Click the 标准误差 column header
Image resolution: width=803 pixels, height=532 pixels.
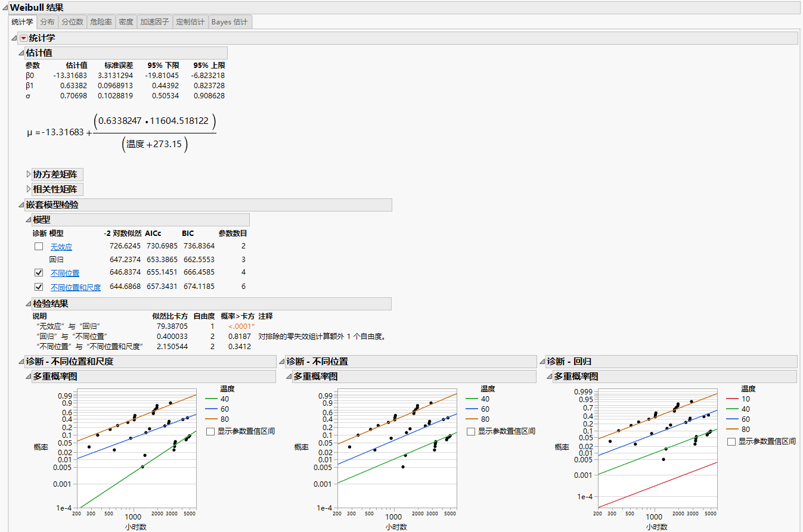pos(119,66)
